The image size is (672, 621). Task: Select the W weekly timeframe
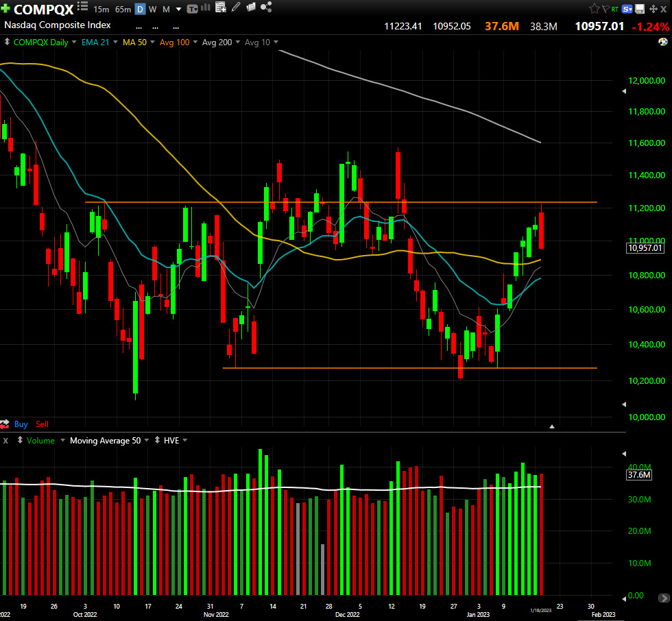pos(152,9)
